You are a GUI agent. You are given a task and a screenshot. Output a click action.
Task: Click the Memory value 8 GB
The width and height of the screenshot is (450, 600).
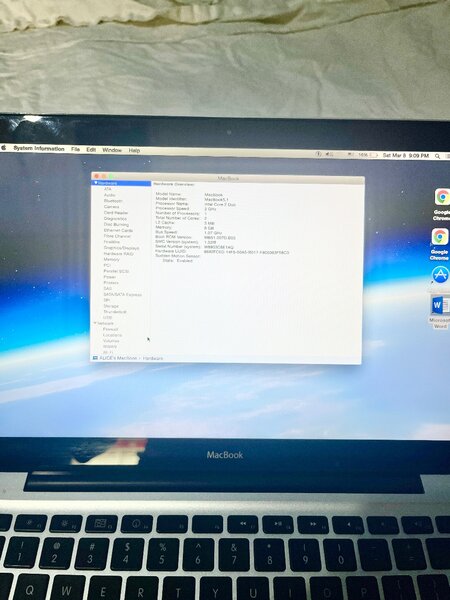tap(209, 228)
